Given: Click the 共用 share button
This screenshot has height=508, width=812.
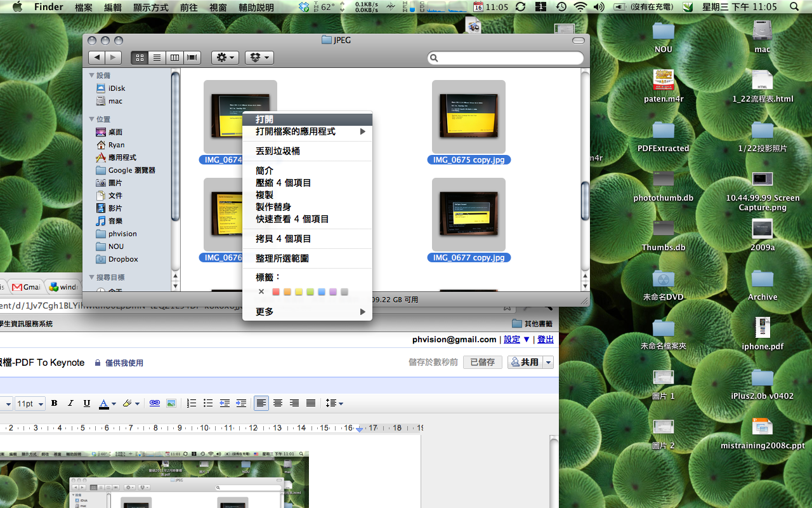Looking at the screenshot, I should (x=525, y=363).
